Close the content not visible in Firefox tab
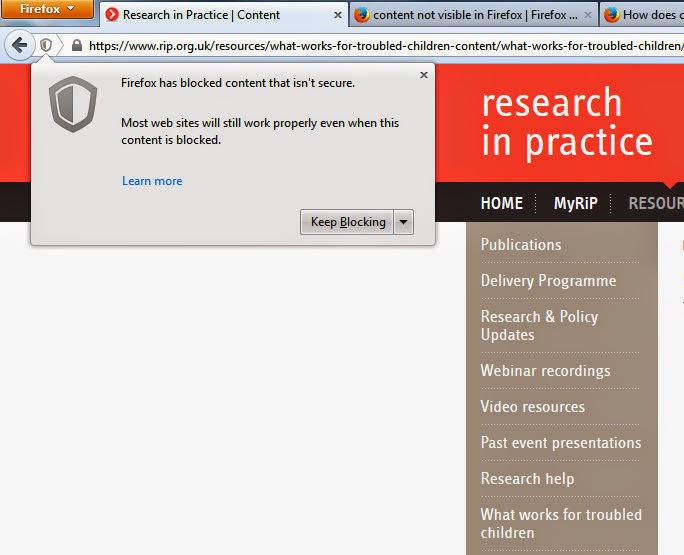 coord(588,15)
